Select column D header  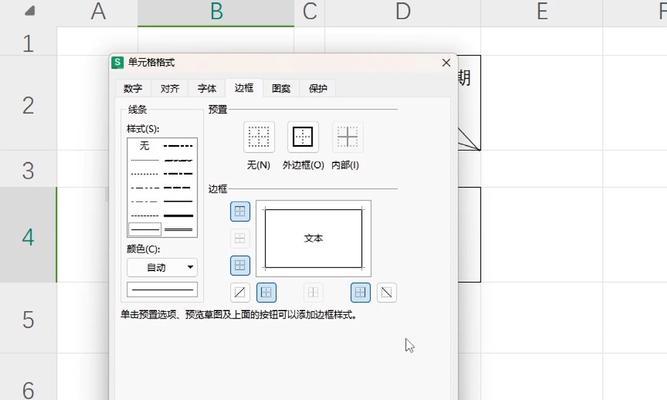pyautogui.click(x=403, y=12)
